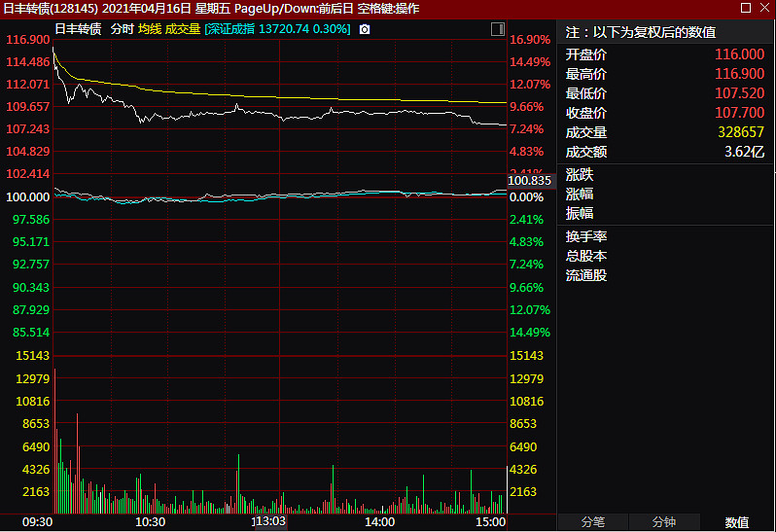Click the 涨跌 row label

580,175
